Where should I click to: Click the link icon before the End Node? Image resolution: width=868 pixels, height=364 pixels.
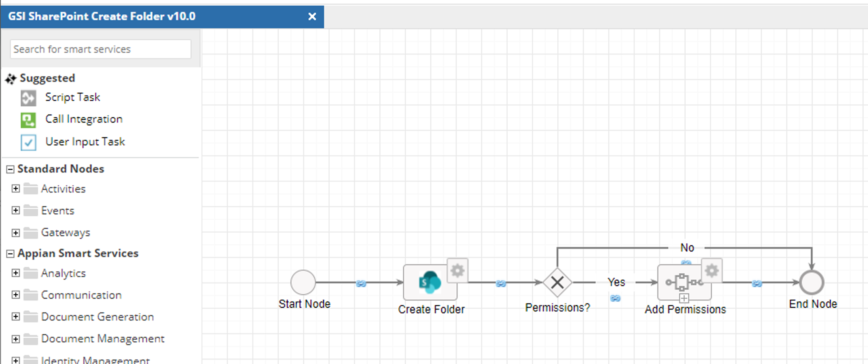tap(757, 284)
